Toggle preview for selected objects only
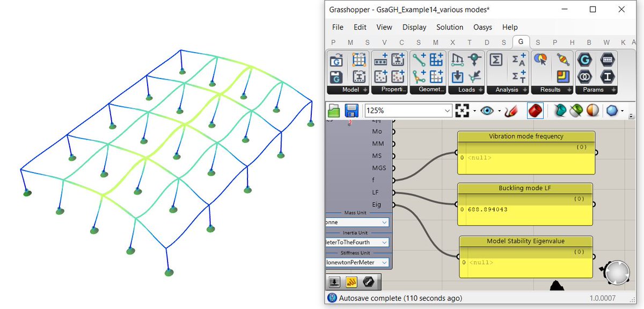 click(592, 111)
